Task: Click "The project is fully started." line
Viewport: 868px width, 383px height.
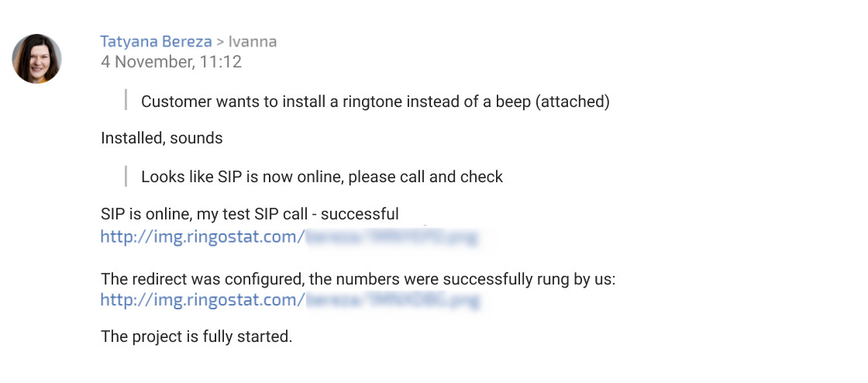Action: (197, 336)
